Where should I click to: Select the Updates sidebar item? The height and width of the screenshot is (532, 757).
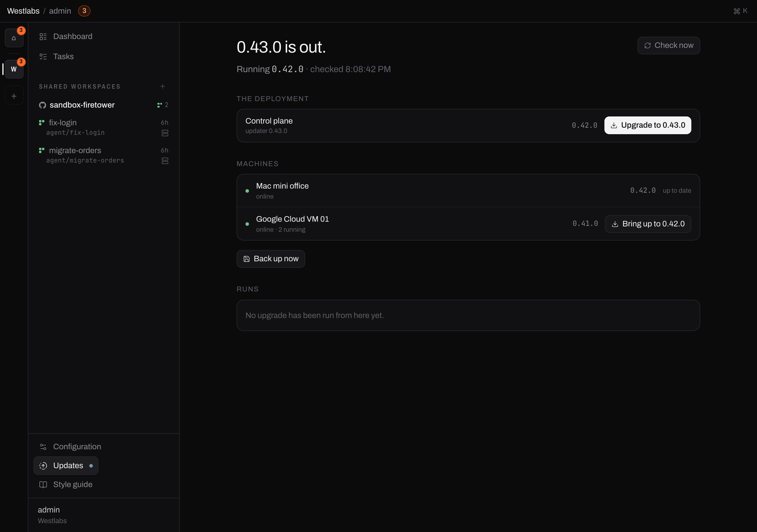66,466
